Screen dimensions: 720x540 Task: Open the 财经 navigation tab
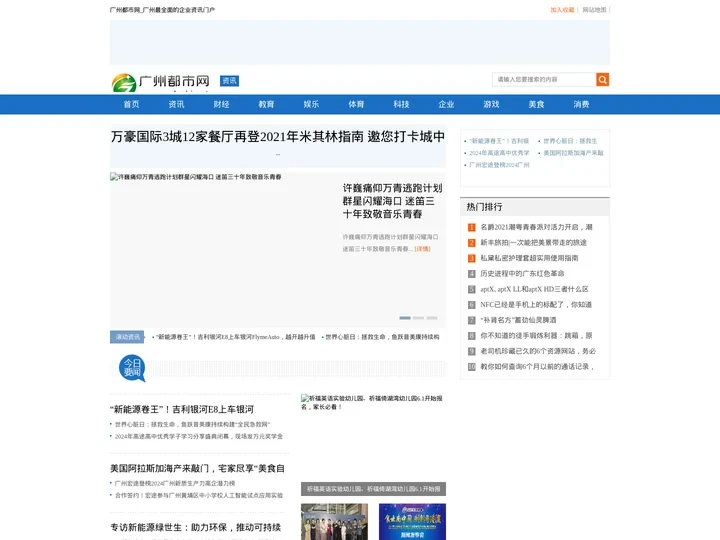click(221, 104)
